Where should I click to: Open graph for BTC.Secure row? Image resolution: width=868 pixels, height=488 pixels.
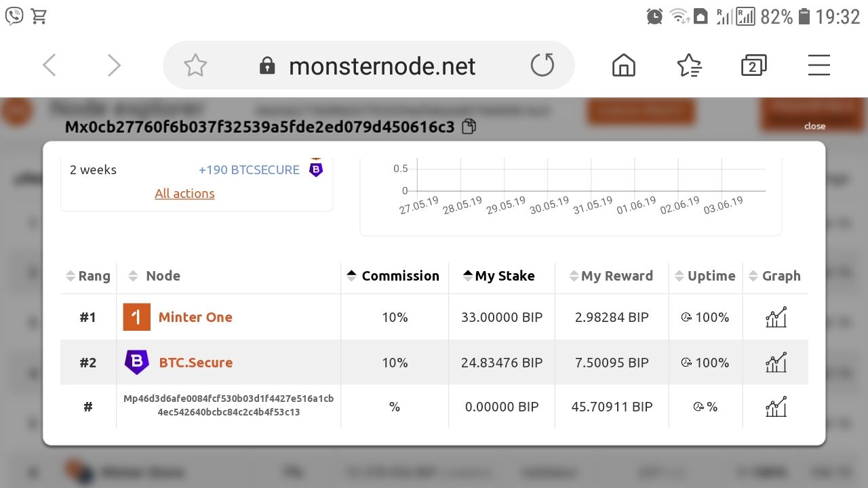[776, 362]
